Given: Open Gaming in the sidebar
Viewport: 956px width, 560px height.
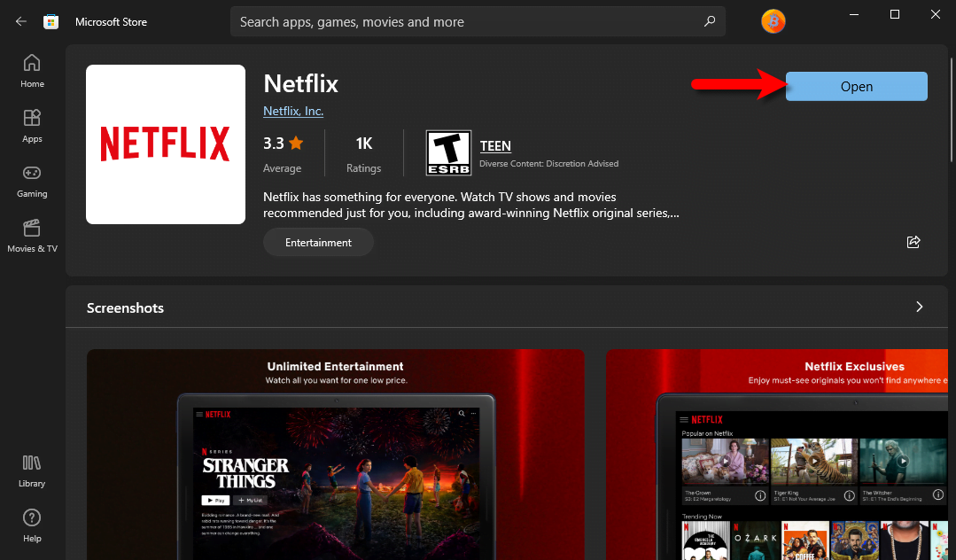Looking at the screenshot, I should (x=32, y=181).
